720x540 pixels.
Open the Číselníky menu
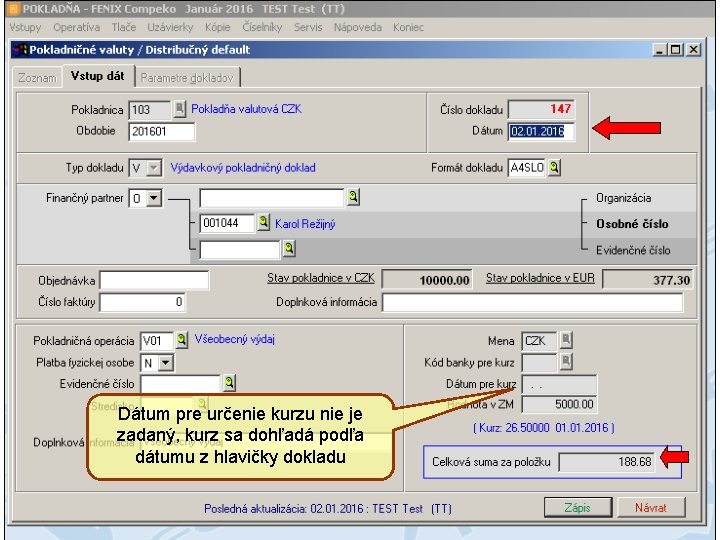[x=262, y=28]
